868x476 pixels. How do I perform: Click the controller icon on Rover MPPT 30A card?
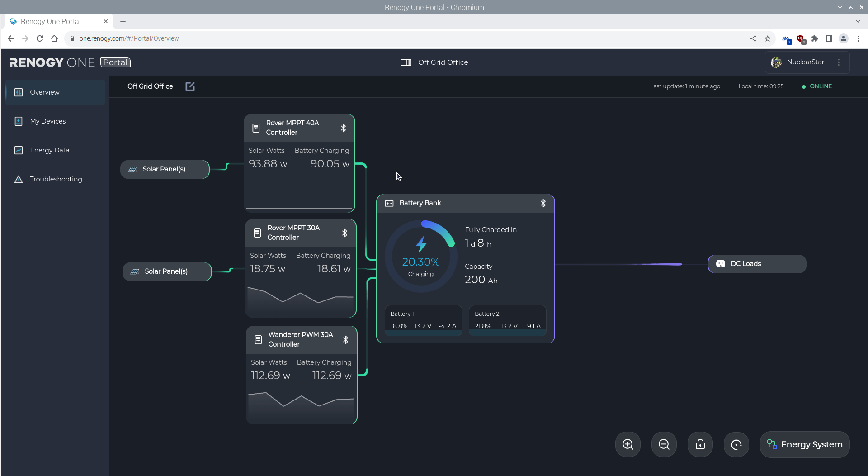(x=257, y=233)
